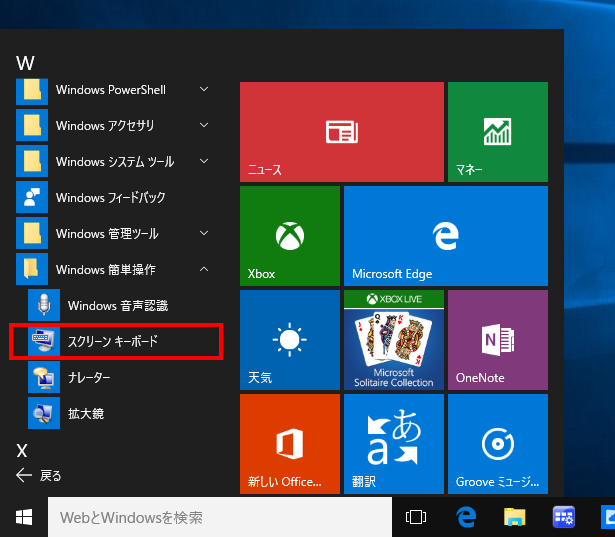Launch the Xbox tile
The height and width of the screenshot is (537, 615).
coord(290,236)
